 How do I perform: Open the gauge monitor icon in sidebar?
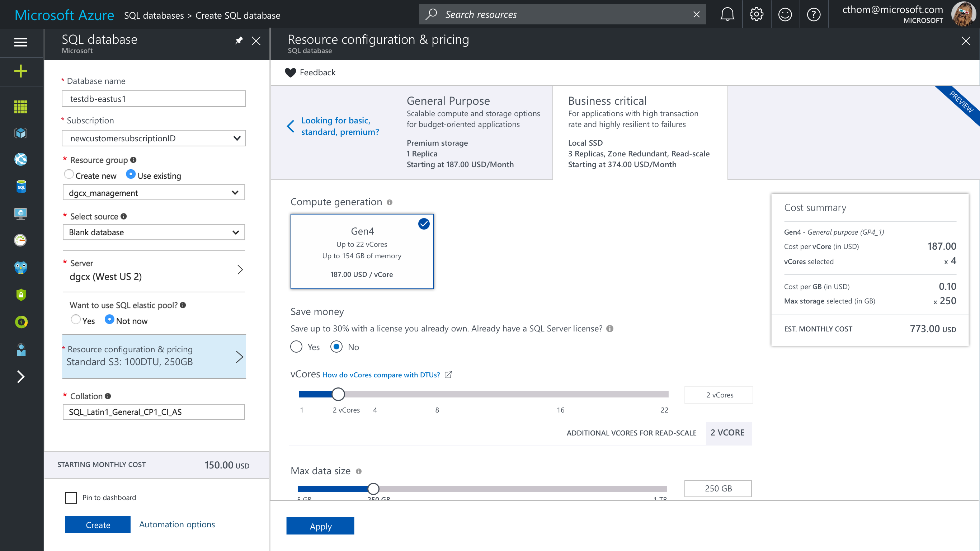tap(21, 240)
